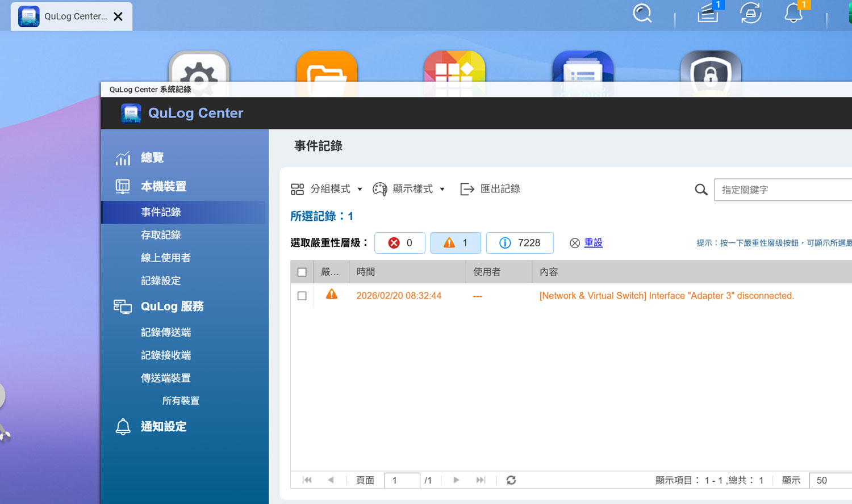Click the page number input field

coord(402,480)
